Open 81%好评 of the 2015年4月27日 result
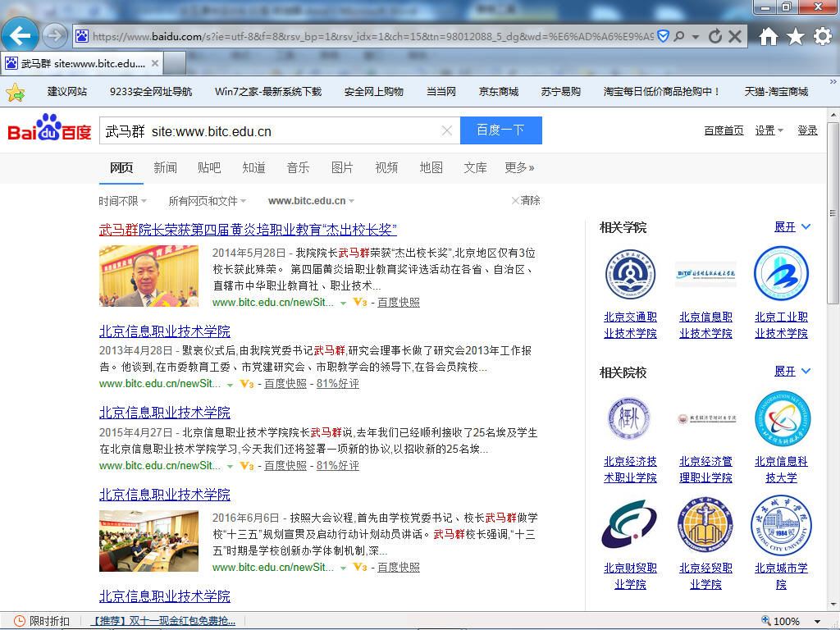840x630 pixels. click(337, 466)
